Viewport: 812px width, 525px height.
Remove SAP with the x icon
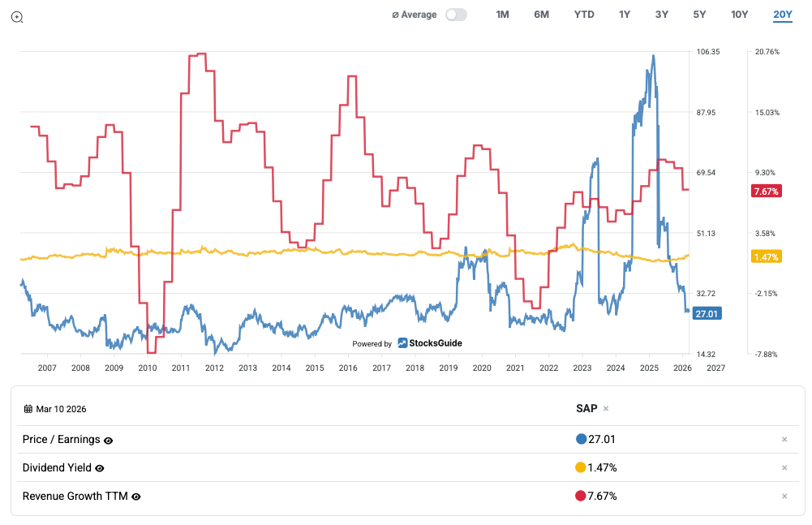pos(606,409)
